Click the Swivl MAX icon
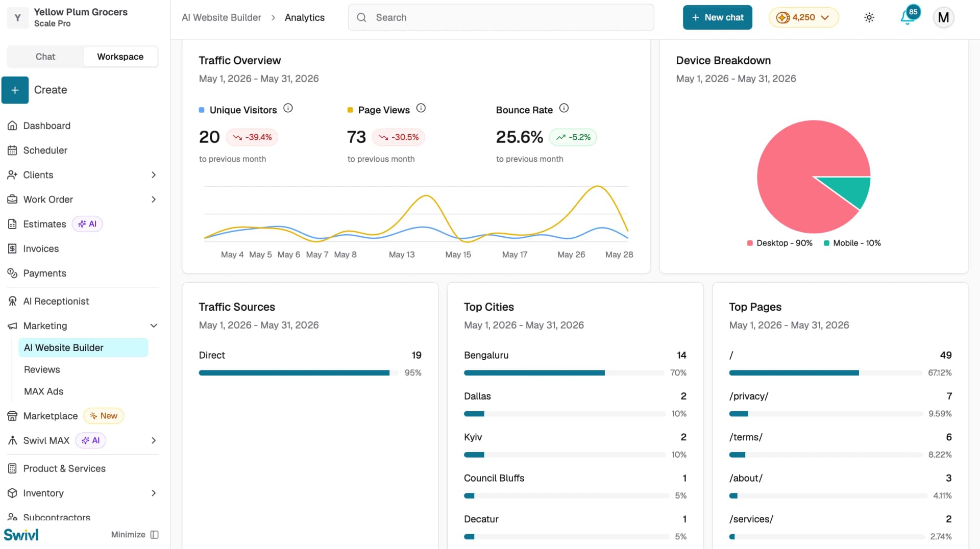This screenshot has width=980, height=549. click(x=12, y=440)
